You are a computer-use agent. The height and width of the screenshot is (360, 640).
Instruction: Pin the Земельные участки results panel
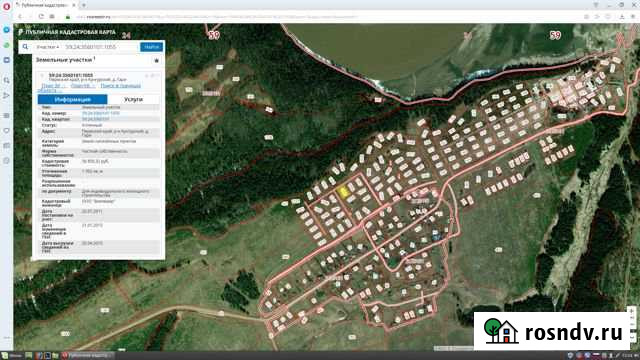(x=156, y=60)
